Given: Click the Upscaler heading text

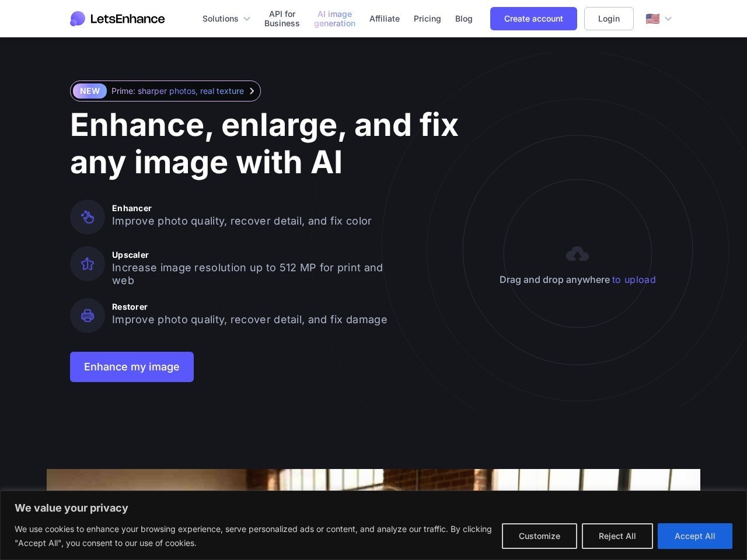Looking at the screenshot, I should 130,255.
